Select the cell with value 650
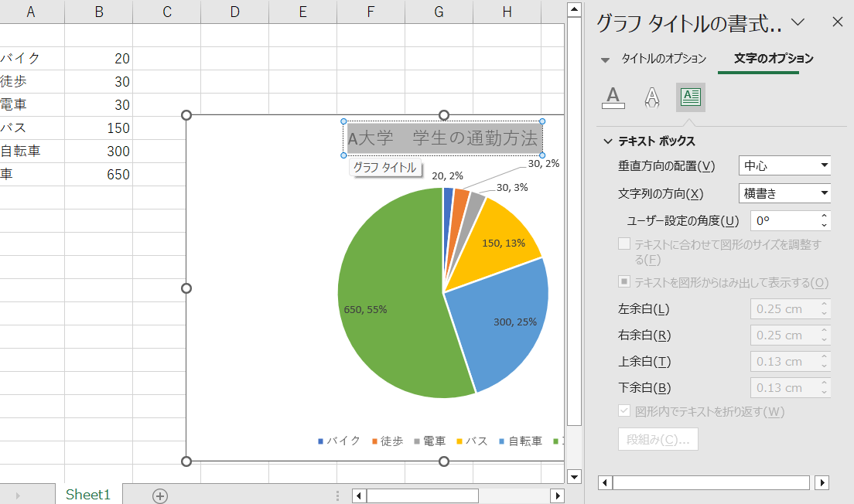 point(98,174)
